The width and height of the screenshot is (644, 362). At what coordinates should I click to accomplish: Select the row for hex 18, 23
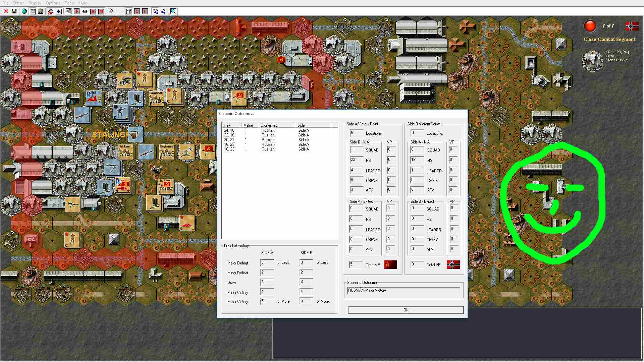[x=280, y=149]
